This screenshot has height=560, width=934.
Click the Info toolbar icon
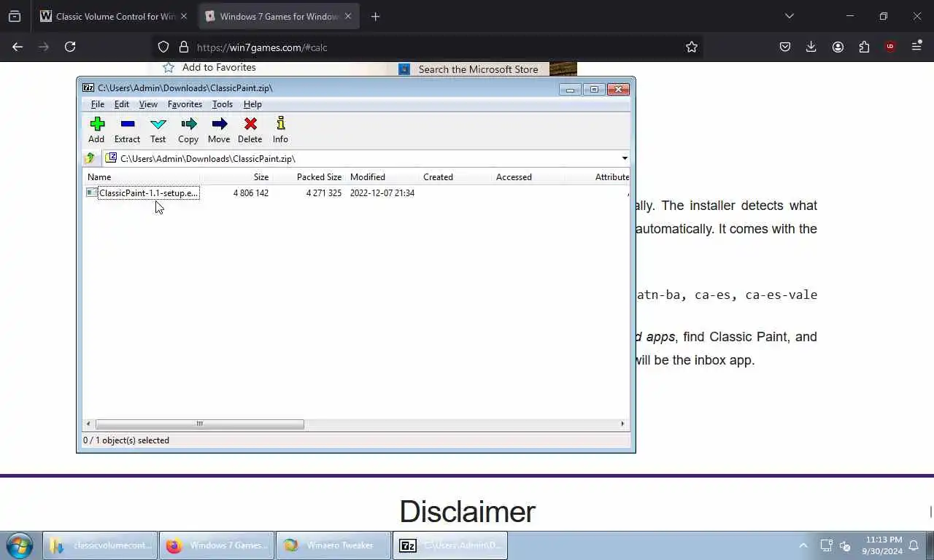pos(280,130)
